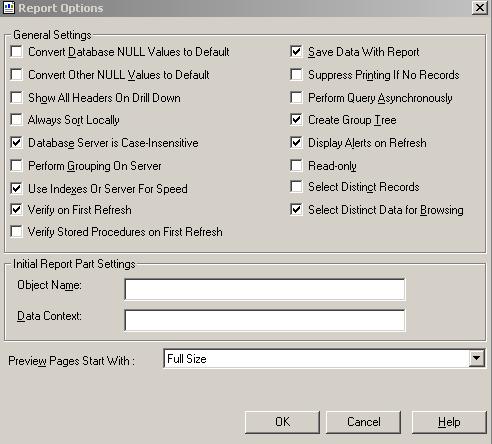This screenshot has height=444, width=492.
Task: Disable Verify on First Refresh
Action: point(16,210)
